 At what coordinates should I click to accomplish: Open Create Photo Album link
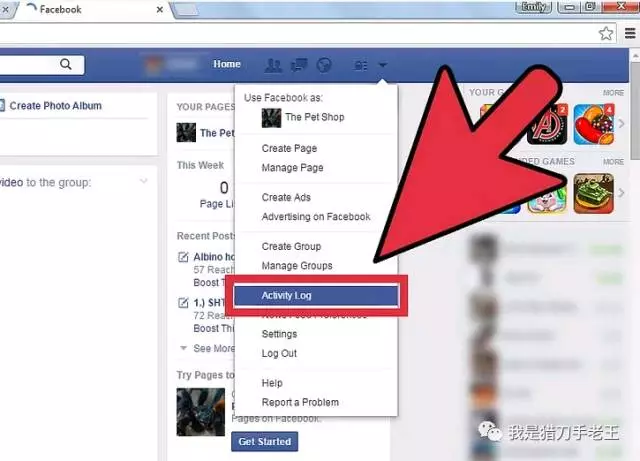point(56,106)
